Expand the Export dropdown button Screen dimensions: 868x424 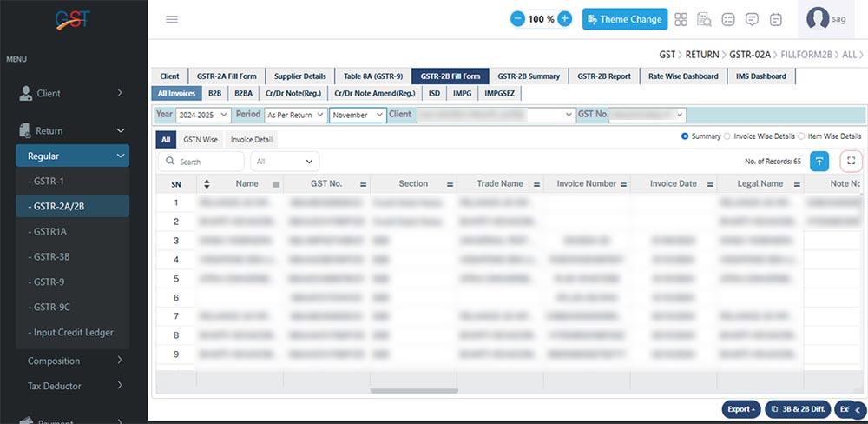click(742, 409)
